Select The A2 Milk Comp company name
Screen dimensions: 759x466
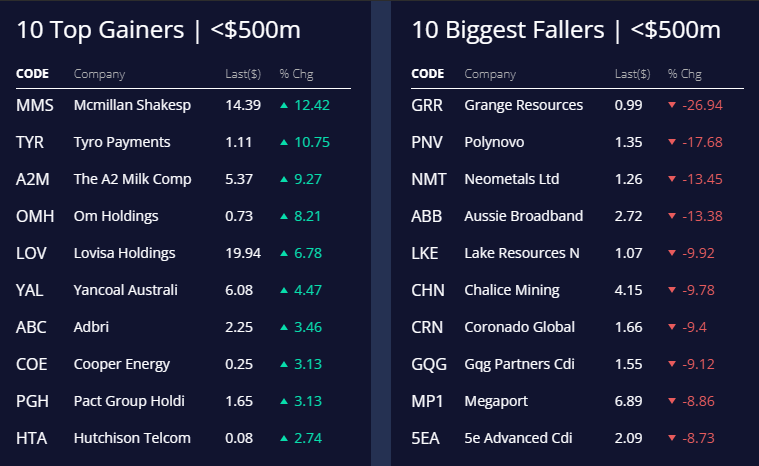pyautogui.click(x=132, y=179)
